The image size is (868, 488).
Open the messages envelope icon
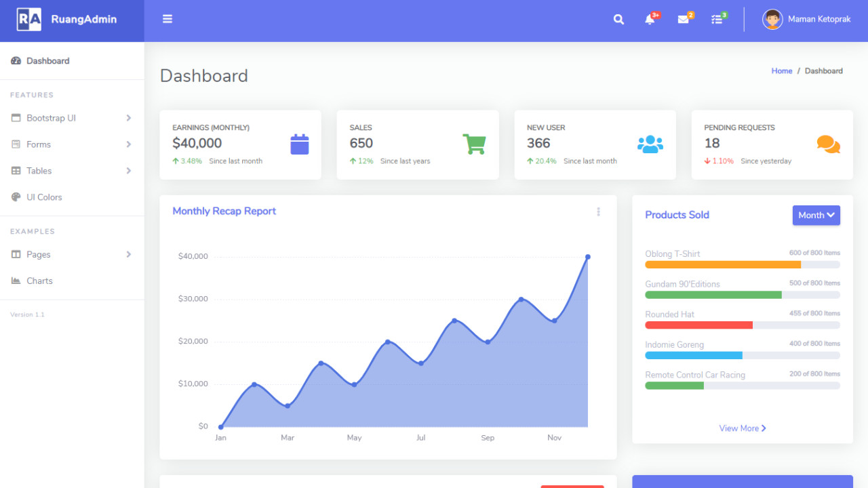(x=683, y=20)
